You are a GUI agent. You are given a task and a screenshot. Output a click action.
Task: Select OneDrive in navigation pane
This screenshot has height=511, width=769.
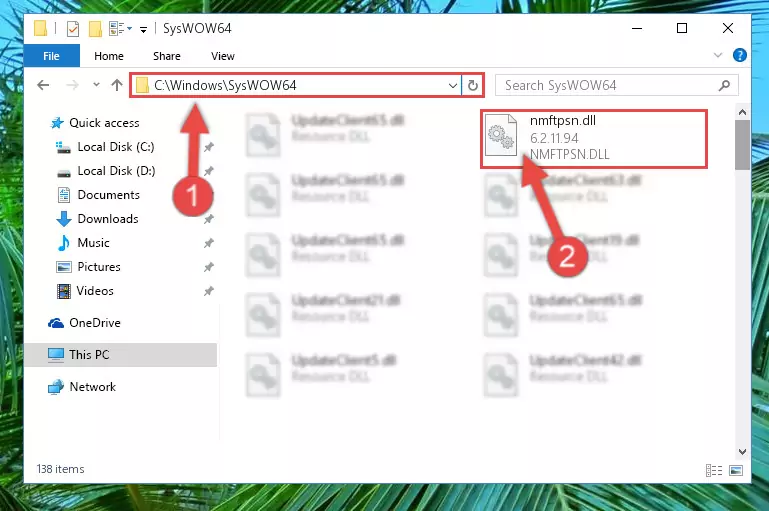click(x=95, y=323)
